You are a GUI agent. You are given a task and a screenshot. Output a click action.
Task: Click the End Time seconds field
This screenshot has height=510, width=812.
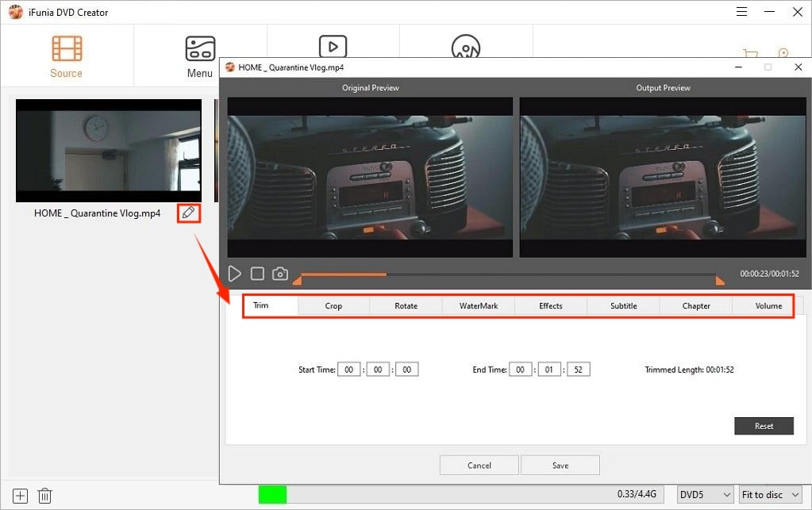coord(578,370)
